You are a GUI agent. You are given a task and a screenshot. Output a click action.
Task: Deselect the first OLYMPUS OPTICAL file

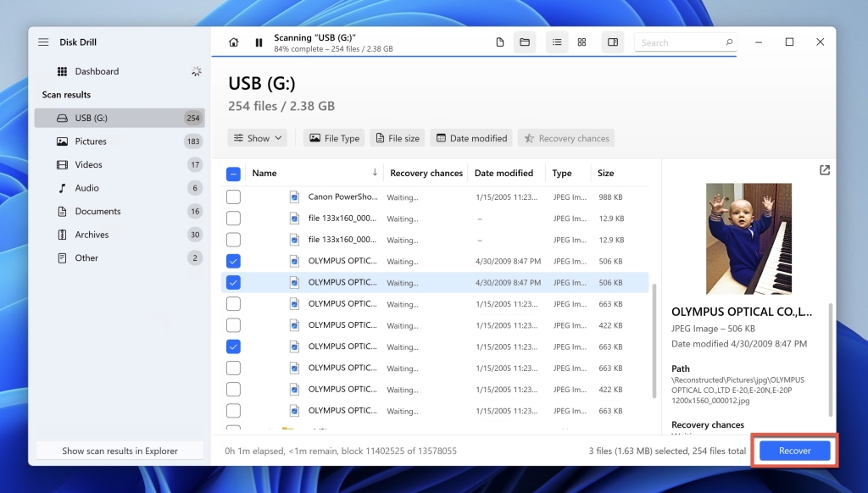233,261
